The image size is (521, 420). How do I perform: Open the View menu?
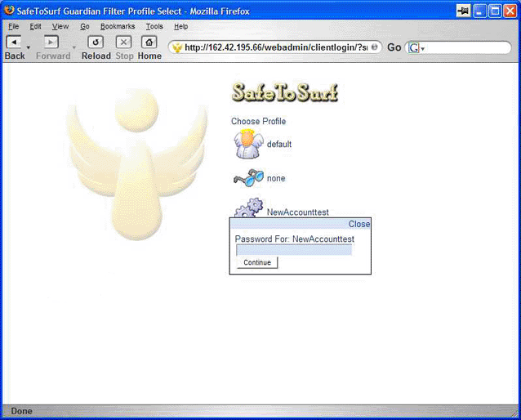60,26
